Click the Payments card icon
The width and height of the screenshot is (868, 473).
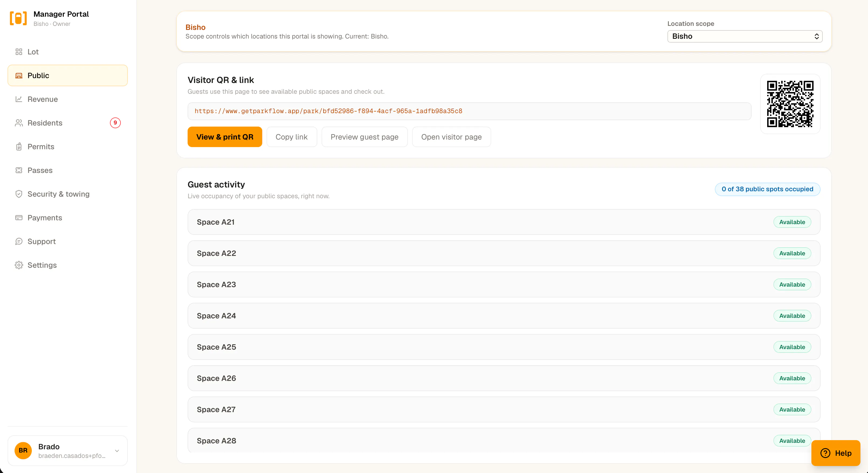coord(19,218)
